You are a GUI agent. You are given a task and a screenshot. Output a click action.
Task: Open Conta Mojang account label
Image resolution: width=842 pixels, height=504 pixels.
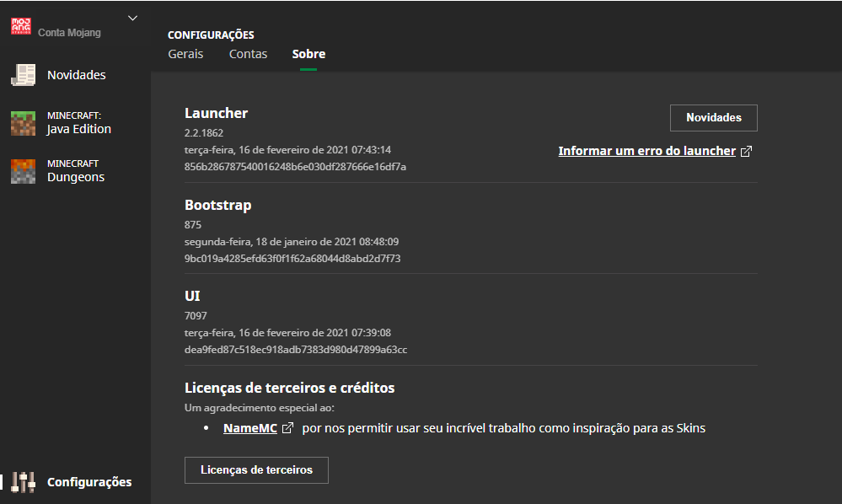(69, 33)
